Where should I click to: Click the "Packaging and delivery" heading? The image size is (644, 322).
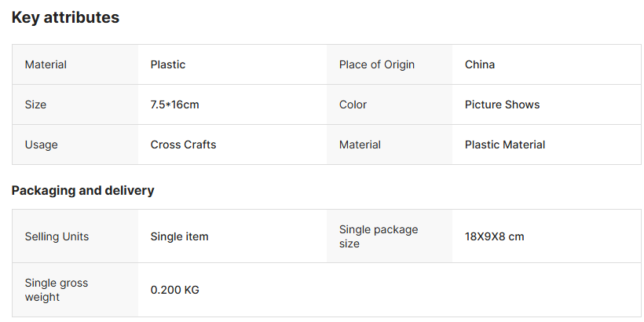pyautogui.click(x=82, y=190)
